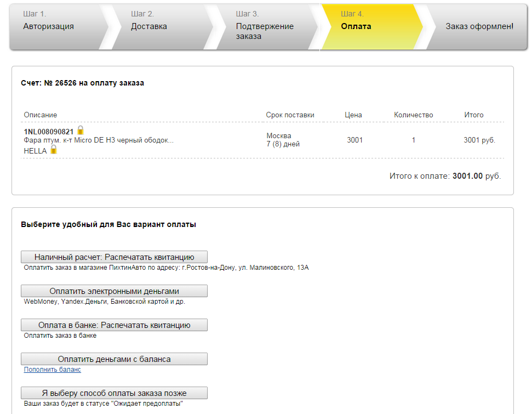This screenshot has width=532, height=414.
Task: Click the product description 'Фара птум. к-т Micro DE'
Action: (99, 140)
